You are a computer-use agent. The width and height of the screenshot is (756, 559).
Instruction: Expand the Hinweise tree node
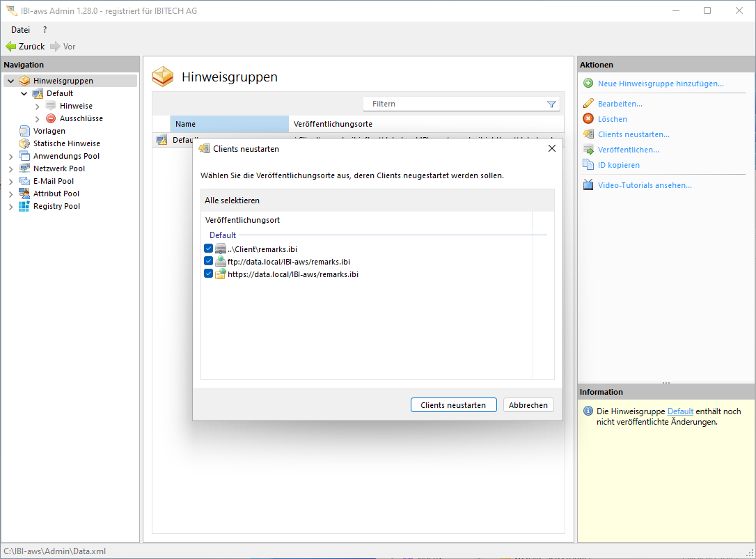click(x=37, y=106)
